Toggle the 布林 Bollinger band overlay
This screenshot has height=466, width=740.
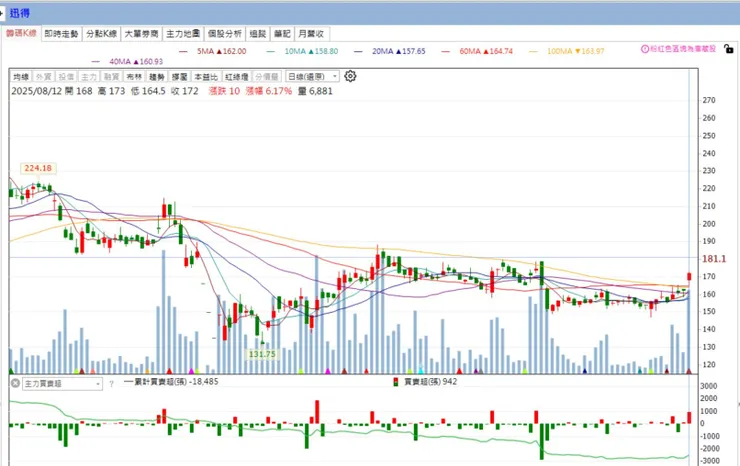134,76
